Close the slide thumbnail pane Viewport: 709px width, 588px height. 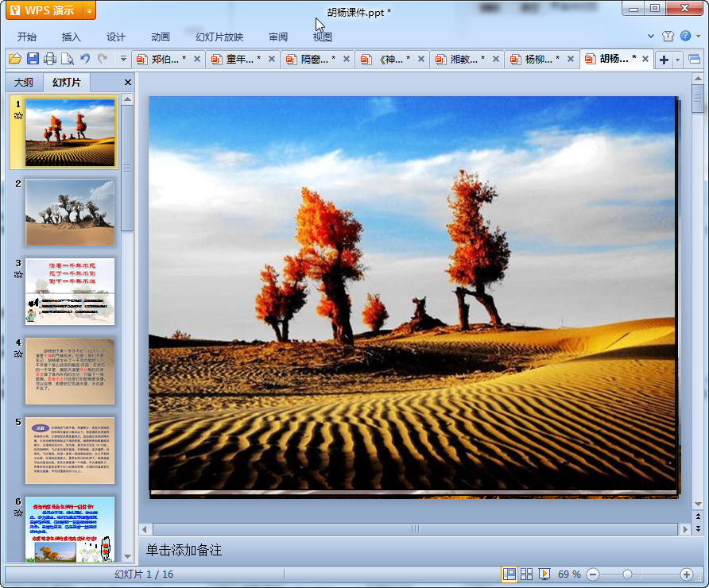tap(128, 83)
